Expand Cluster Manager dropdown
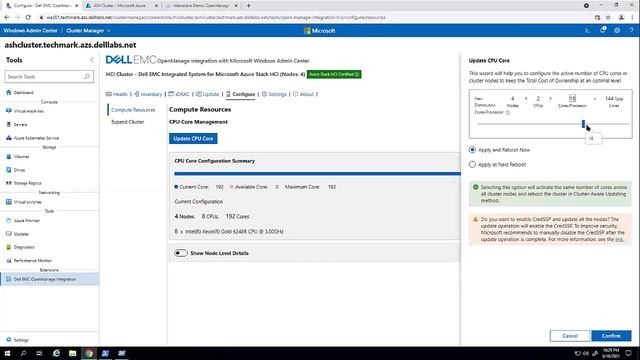The image size is (640, 360). 88,31
